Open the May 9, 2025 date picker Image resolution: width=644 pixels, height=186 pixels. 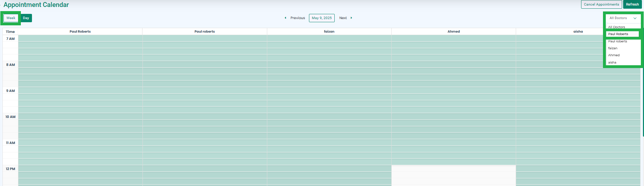tap(322, 18)
